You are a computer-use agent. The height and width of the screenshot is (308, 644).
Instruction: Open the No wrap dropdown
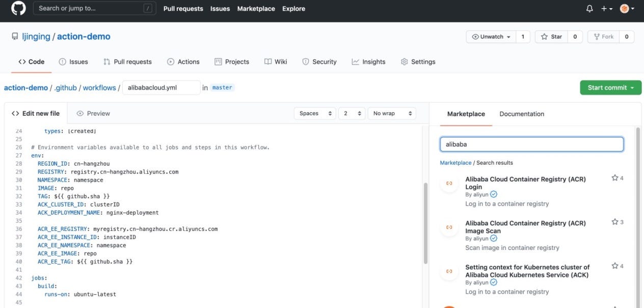392,113
